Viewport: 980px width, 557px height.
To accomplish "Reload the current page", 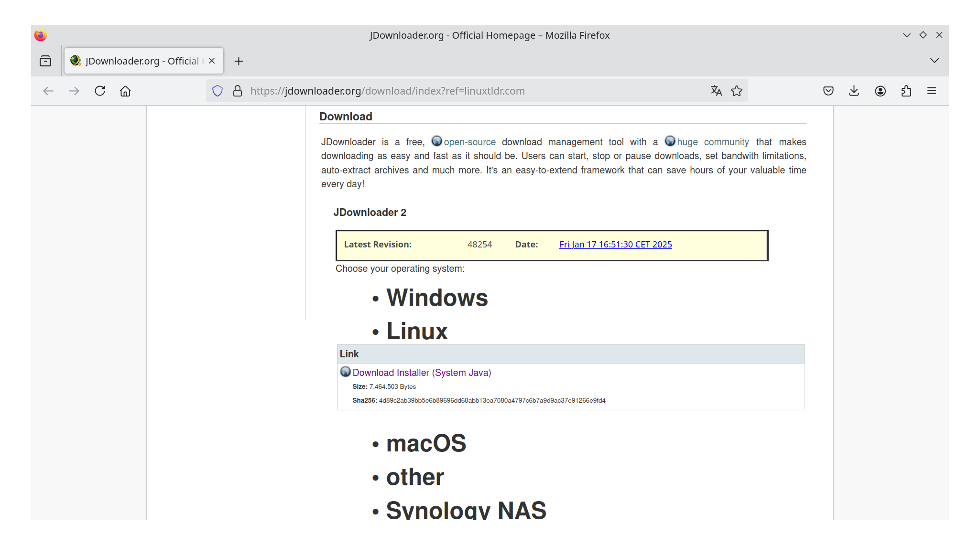I will 100,91.
